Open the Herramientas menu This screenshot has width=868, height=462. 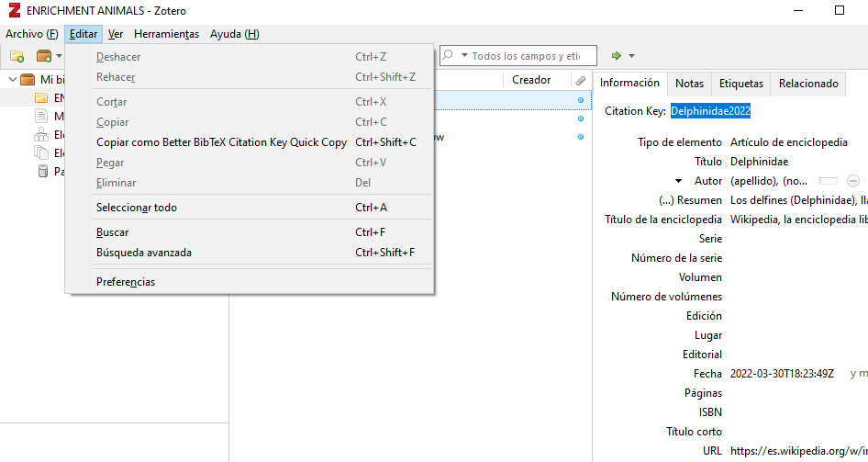(x=166, y=34)
